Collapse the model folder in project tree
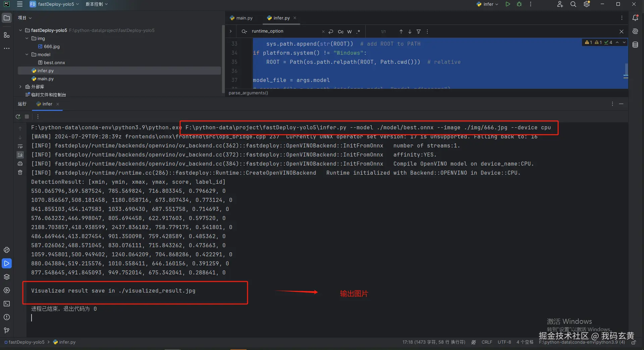 [x=27, y=54]
